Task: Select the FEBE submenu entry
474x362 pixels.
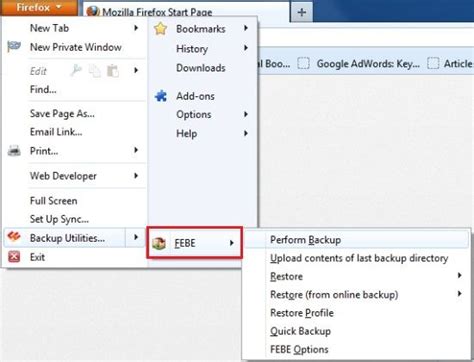Action: [194, 243]
